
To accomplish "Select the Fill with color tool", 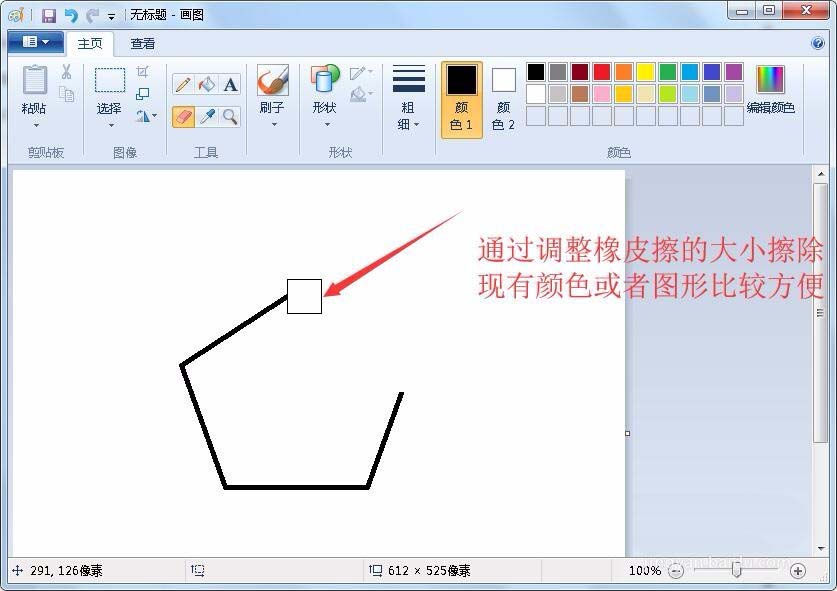I will click(207, 83).
